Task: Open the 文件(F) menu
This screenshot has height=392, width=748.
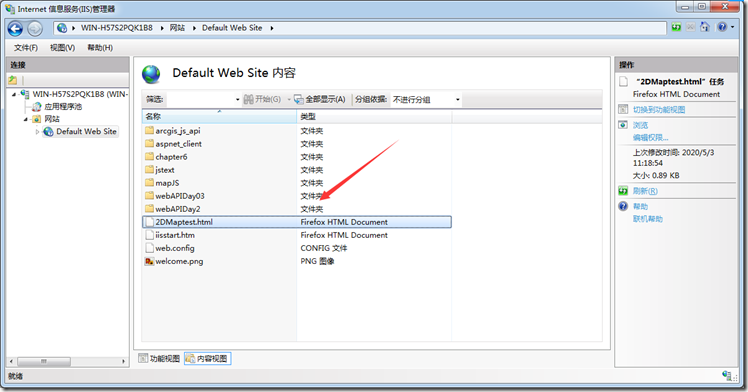Action: pyautogui.click(x=26, y=48)
